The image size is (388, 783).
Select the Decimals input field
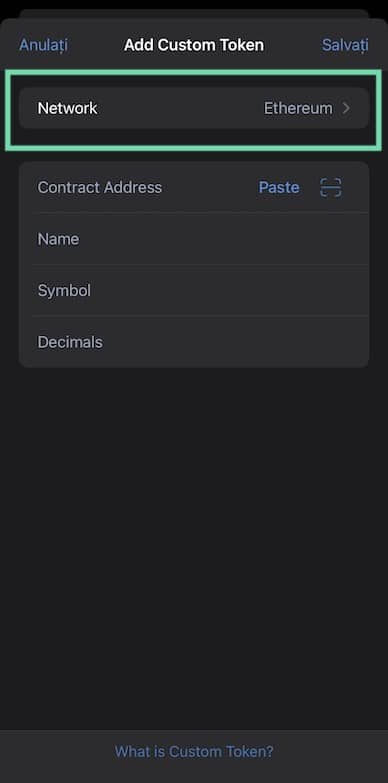(194, 342)
